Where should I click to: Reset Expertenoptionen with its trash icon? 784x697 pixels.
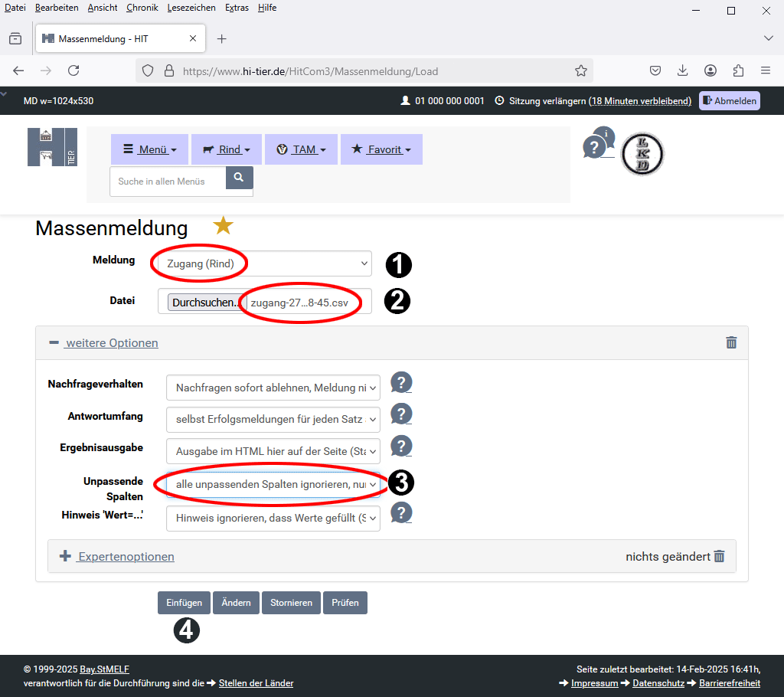coord(719,557)
